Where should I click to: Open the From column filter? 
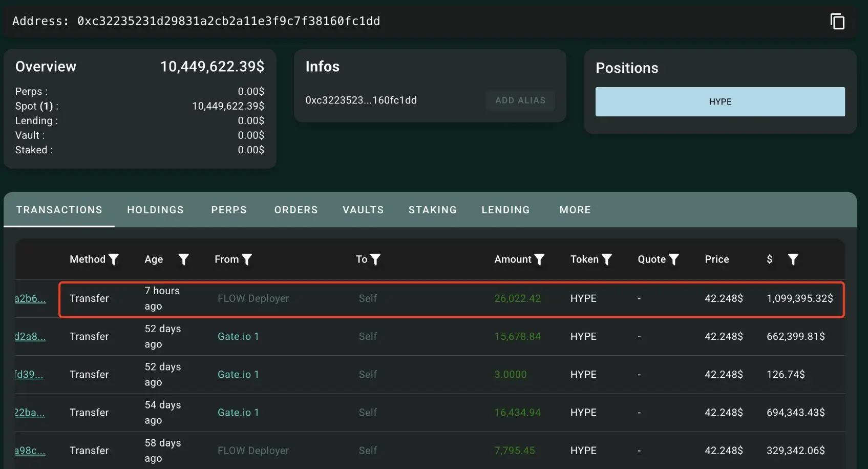pyautogui.click(x=247, y=259)
